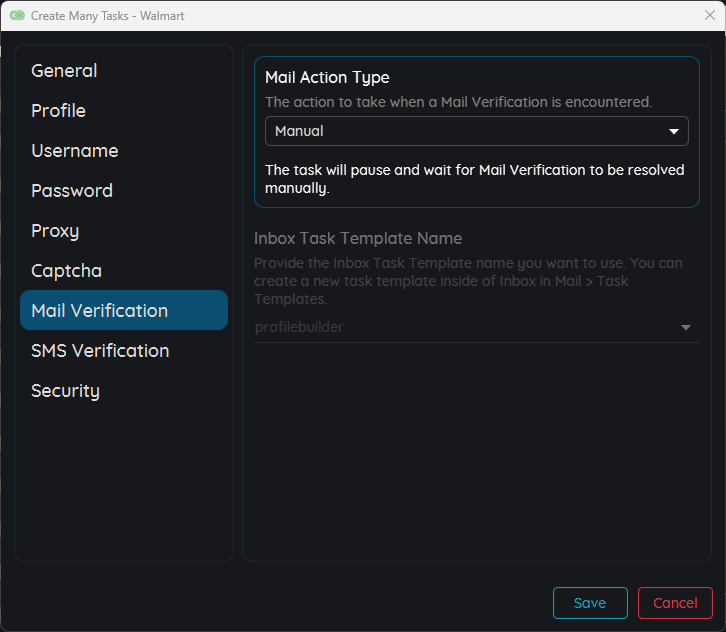Cancel creating many tasks
The width and height of the screenshot is (726, 632).
point(675,603)
